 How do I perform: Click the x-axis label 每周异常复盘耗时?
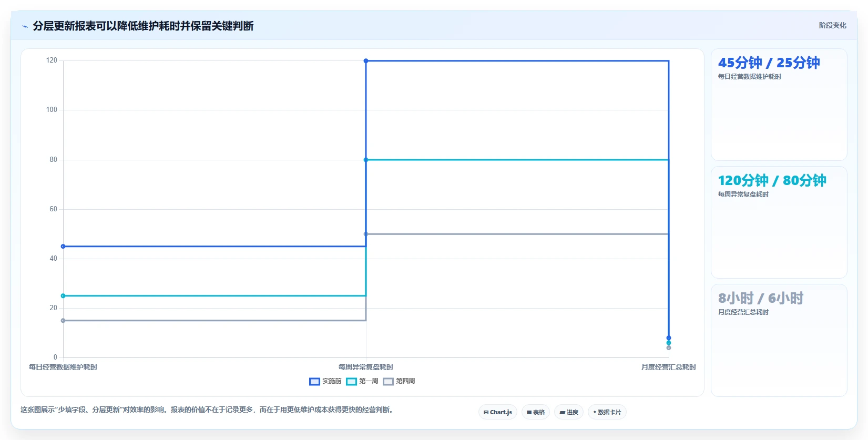[366, 367]
